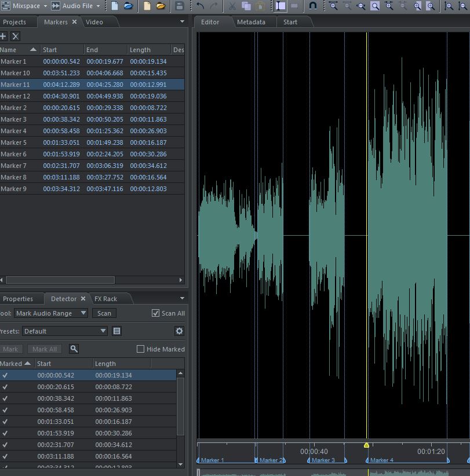470x476 pixels.
Task: Click the magnifier search icon in Detector
Action: tap(74, 349)
